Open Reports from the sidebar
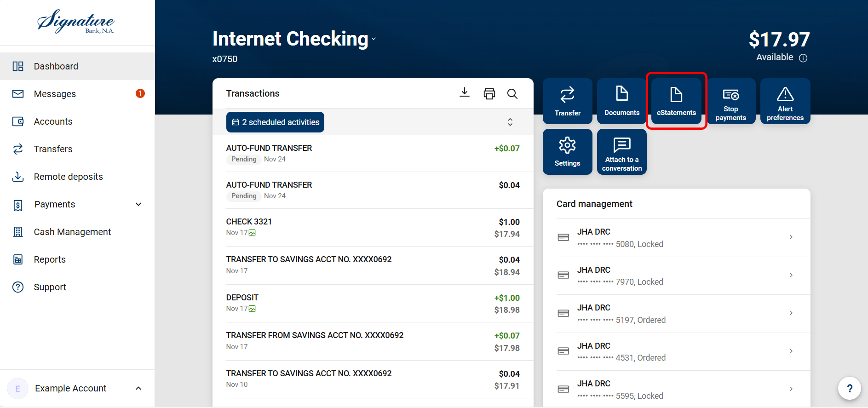Viewport: 868px width, 408px height. (x=77, y=259)
